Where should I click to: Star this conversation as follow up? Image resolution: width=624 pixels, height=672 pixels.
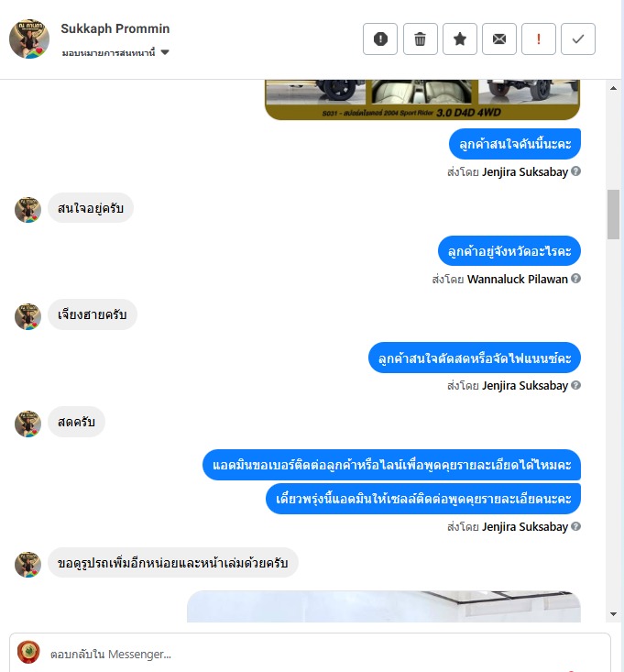[460, 39]
